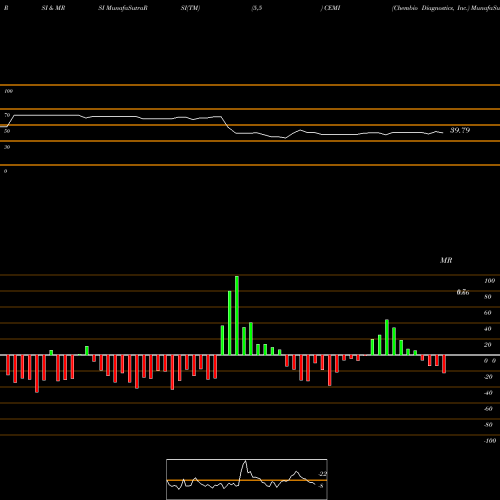The height and width of the screenshot is (500, 500).
Task: Click the tallest green MR histogram bar
Action: (x=237, y=315)
